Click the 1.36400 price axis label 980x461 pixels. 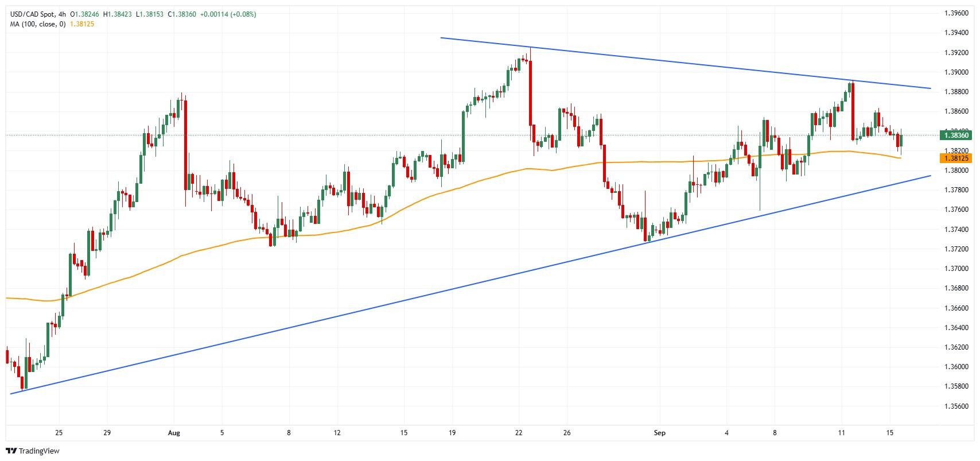[955, 327]
